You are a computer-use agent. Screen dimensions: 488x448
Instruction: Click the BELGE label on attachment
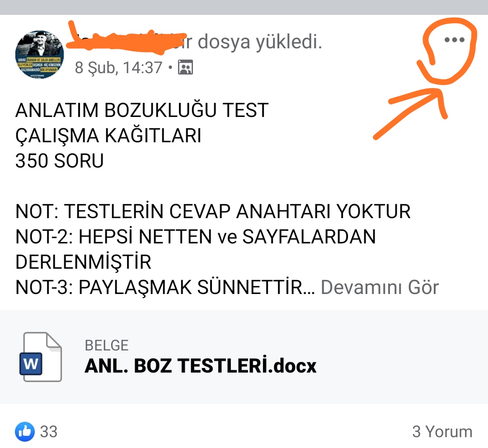pyautogui.click(x=107, y=345)
